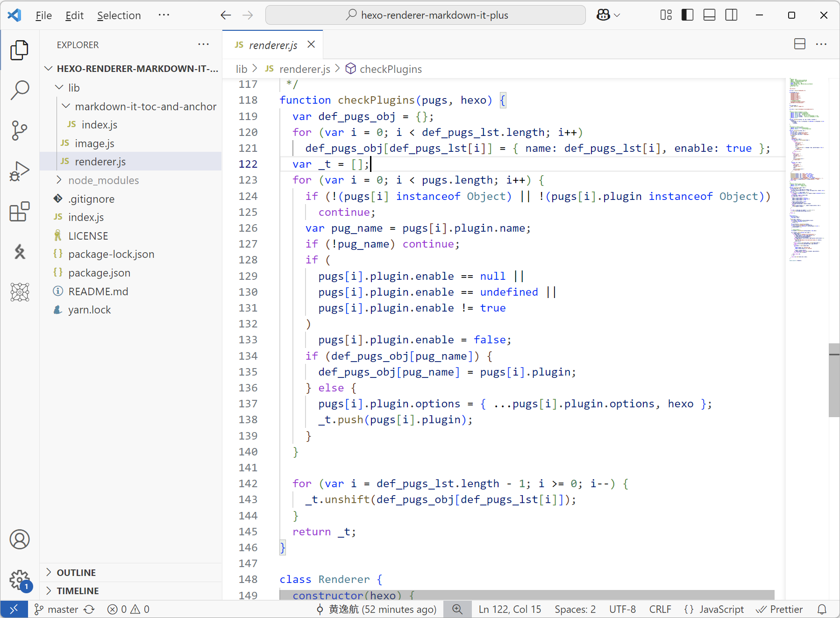Open the Manage gear icon
Image resolution: width=840 pixels, height=618 pixels.
tap(20, 580)
